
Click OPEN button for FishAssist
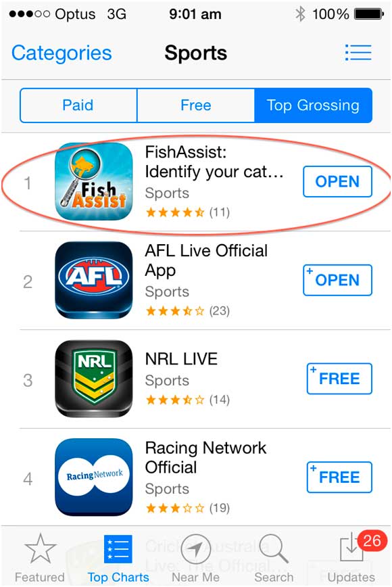(337, 181)
